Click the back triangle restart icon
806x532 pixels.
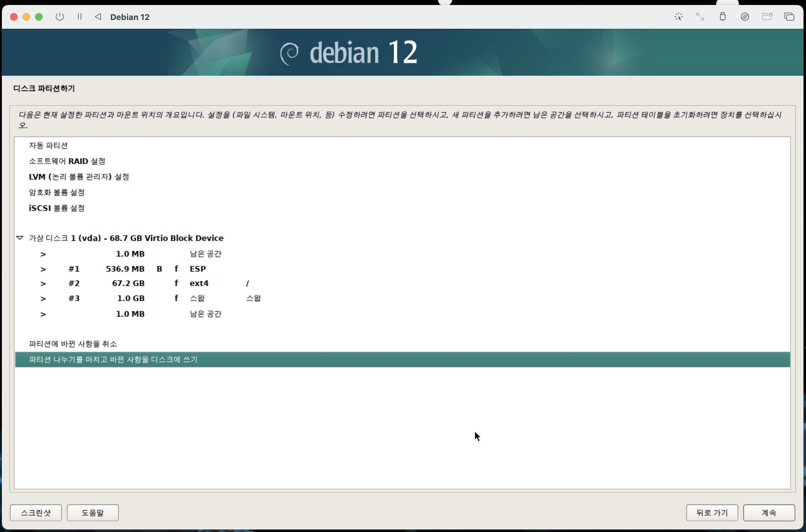[98, 17]
